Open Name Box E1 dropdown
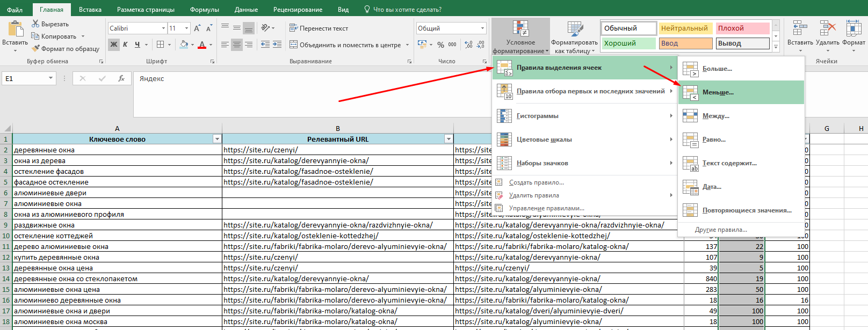The height and width of the screenshot is (330, 868). click(x=50, y=78)
